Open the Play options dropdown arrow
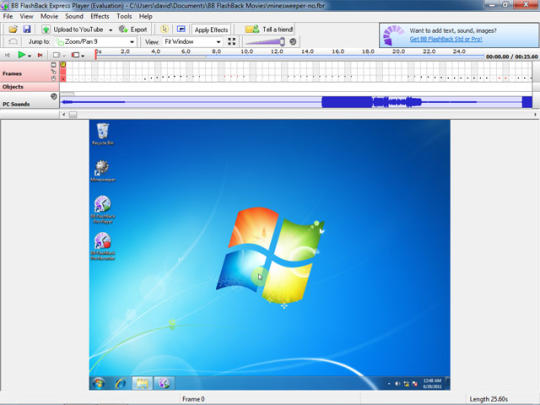 (30, 56)
